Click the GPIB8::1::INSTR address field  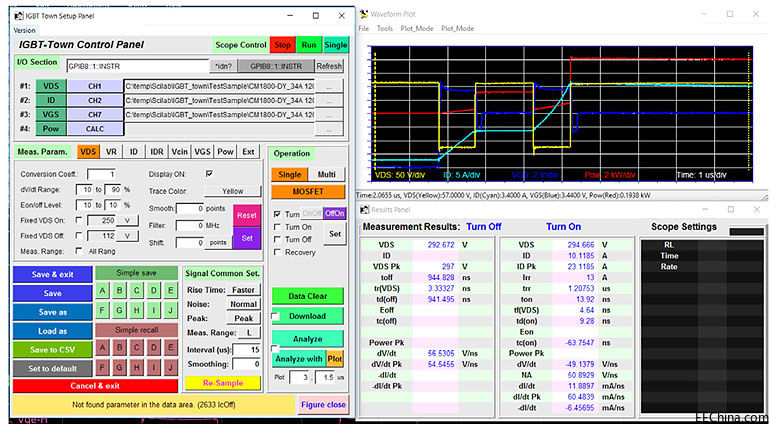pyautogui.click(x=138, y=66)
